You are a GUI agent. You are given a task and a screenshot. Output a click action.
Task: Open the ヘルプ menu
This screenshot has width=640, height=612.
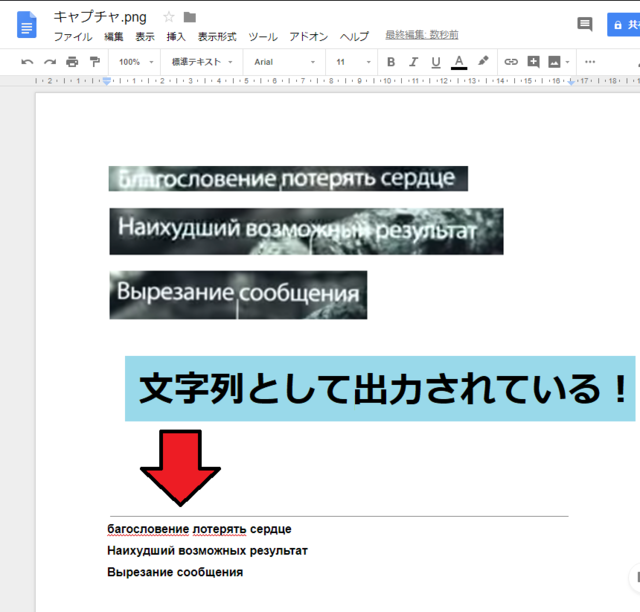[x=354, y=37]
